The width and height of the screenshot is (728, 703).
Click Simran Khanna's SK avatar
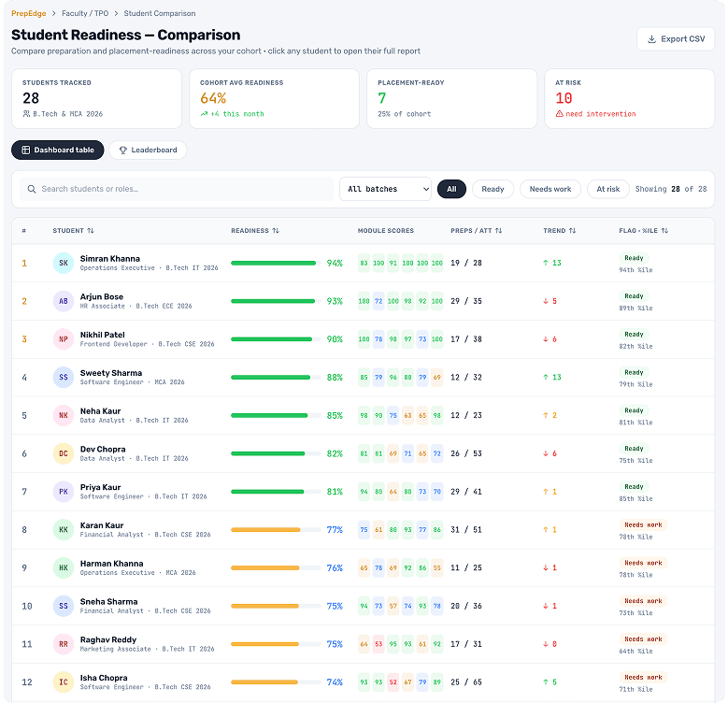click(x=64, y=263)
